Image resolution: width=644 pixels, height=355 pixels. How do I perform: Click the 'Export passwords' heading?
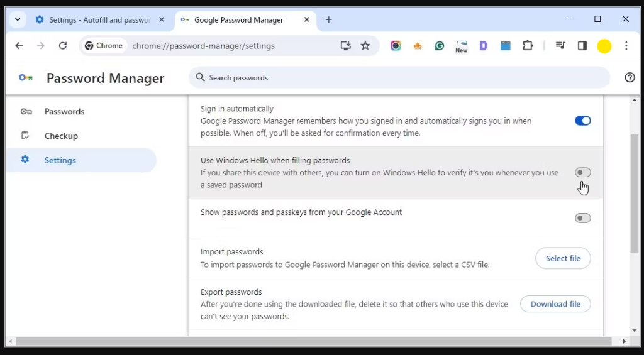point(231,292)
